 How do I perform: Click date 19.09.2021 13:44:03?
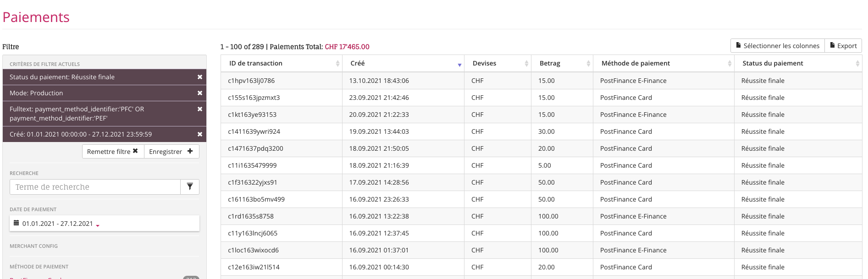pos(379,131)
